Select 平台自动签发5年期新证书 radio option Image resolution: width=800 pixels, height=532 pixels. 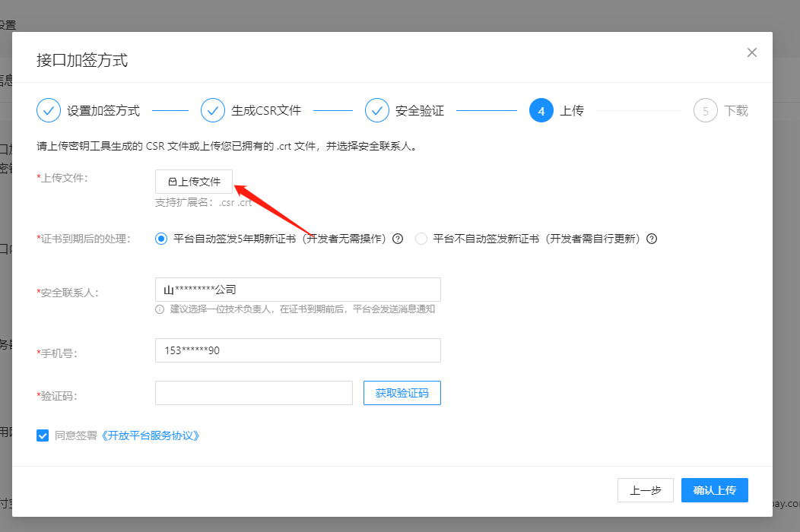[x=161, y=239]
